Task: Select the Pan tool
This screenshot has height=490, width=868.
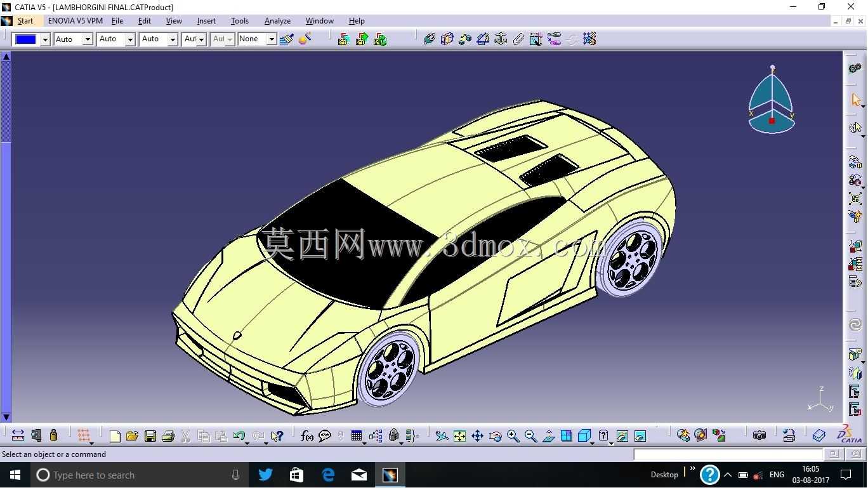Action: pyautogui.click(x=477, y=436)
